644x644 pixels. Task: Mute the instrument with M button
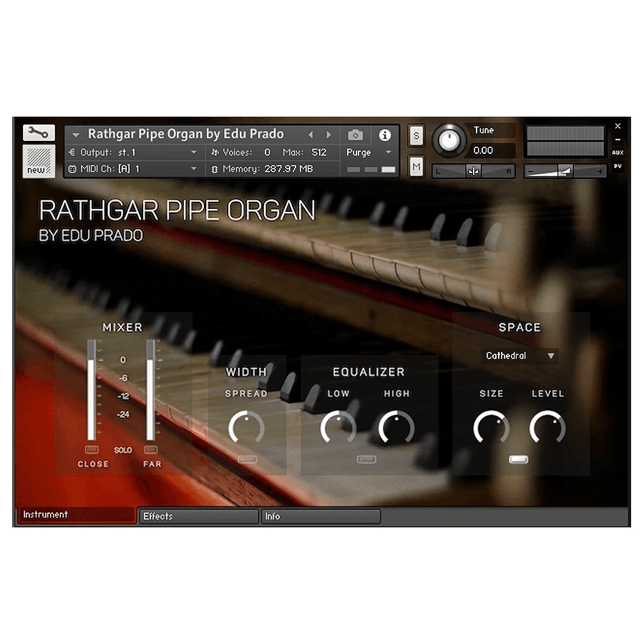tap(416, 166)
